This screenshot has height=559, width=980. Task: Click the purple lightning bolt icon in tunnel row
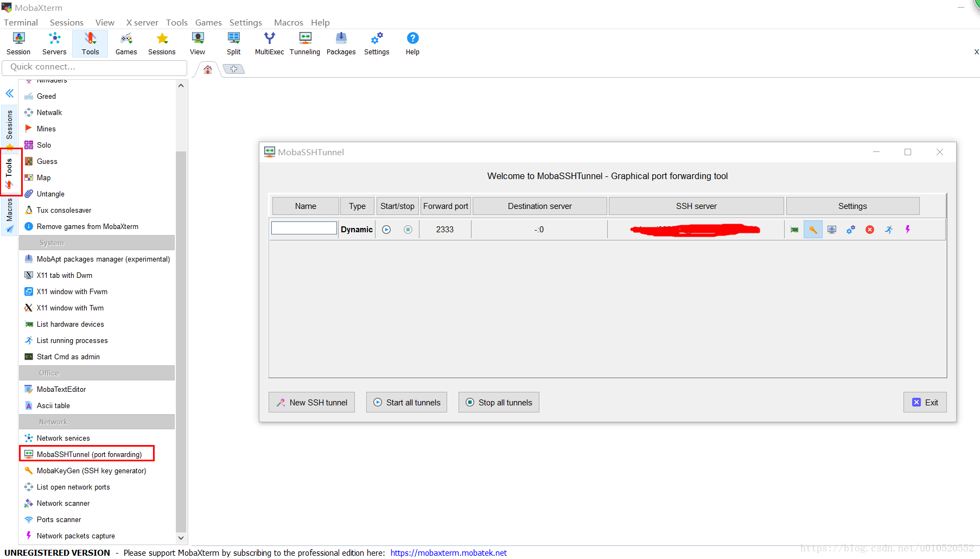pos(907,230)
